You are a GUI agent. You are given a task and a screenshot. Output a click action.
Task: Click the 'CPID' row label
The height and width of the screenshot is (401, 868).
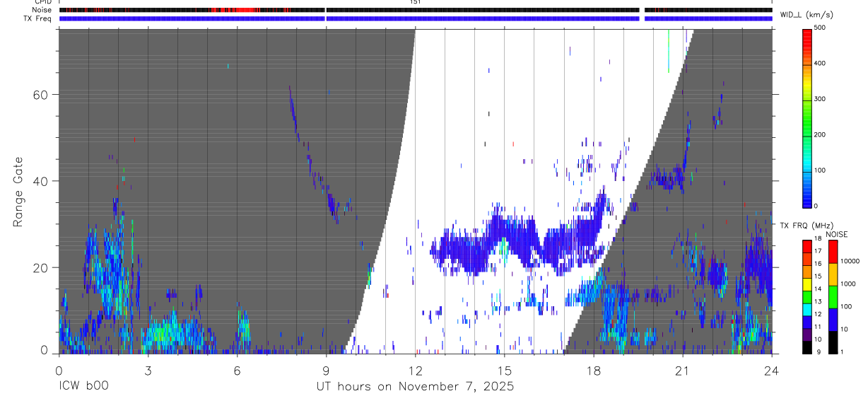coord(43,2)
